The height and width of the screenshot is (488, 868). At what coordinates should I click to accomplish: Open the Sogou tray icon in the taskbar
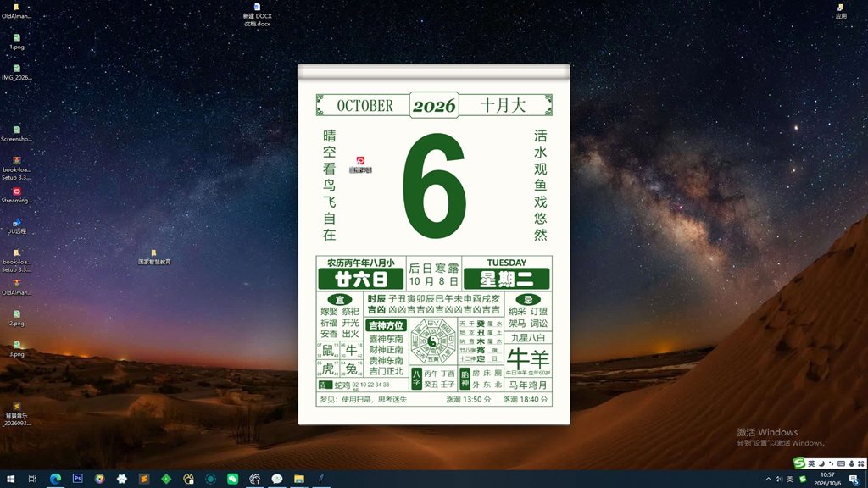click(x=804, y=480)
